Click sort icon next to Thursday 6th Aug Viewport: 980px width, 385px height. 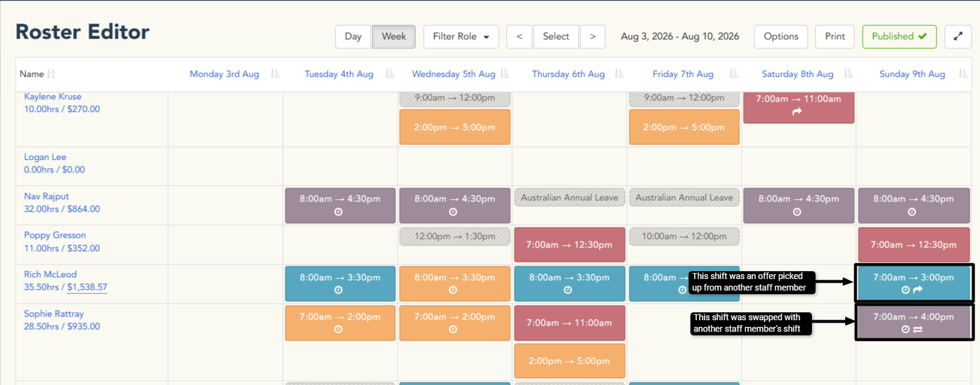click(619, 73)
